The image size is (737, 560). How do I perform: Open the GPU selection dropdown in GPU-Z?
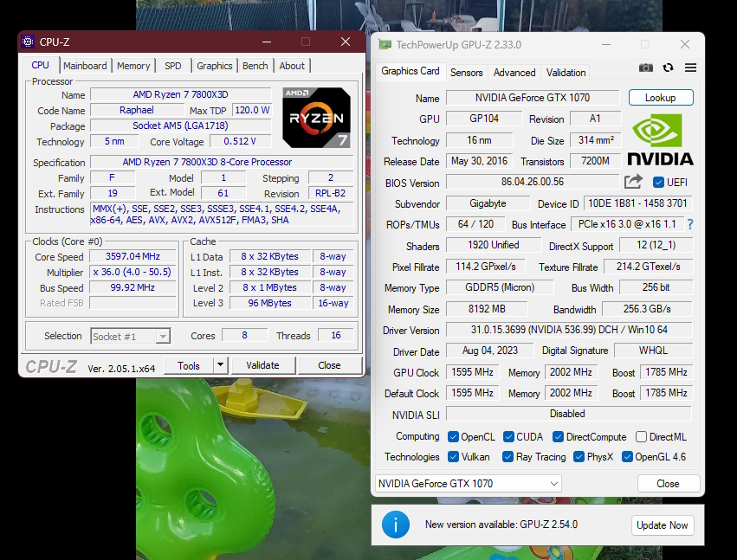coord(469,484)
